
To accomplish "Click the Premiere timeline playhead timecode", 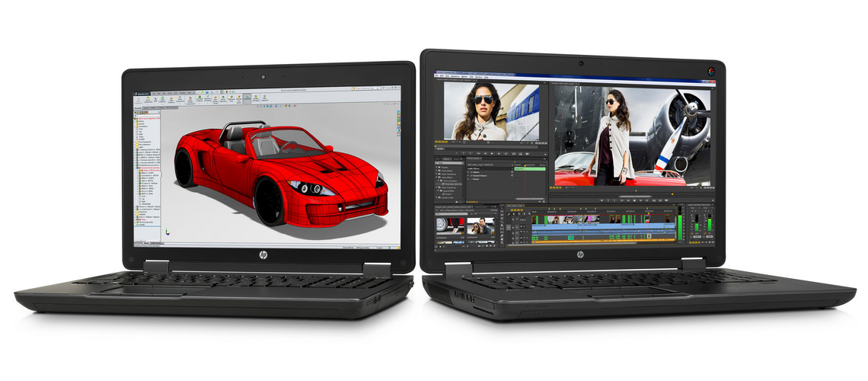I will click(x=516, y=210).
